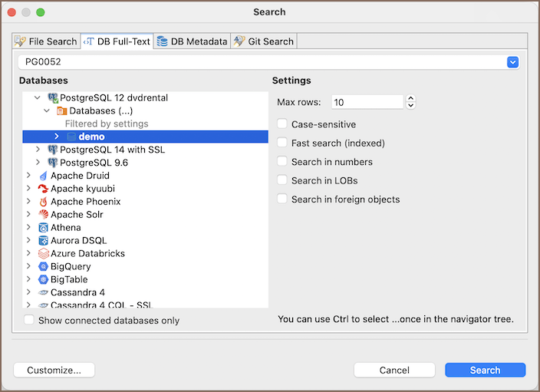
Task: Collapse the Databases (...) folder node
Action: [47, 111]
